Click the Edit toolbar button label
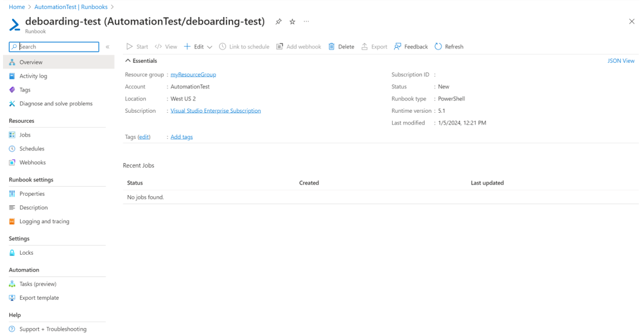 click(199, 47)
